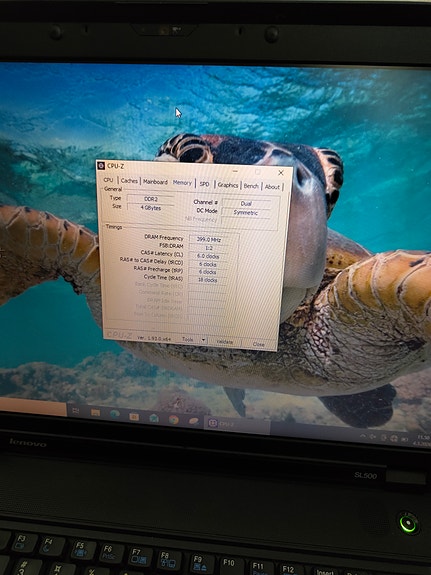Viewport: 431px width, 575px height.
Task: Click the tRP 6 clocks value
Action: pos(208,272)
